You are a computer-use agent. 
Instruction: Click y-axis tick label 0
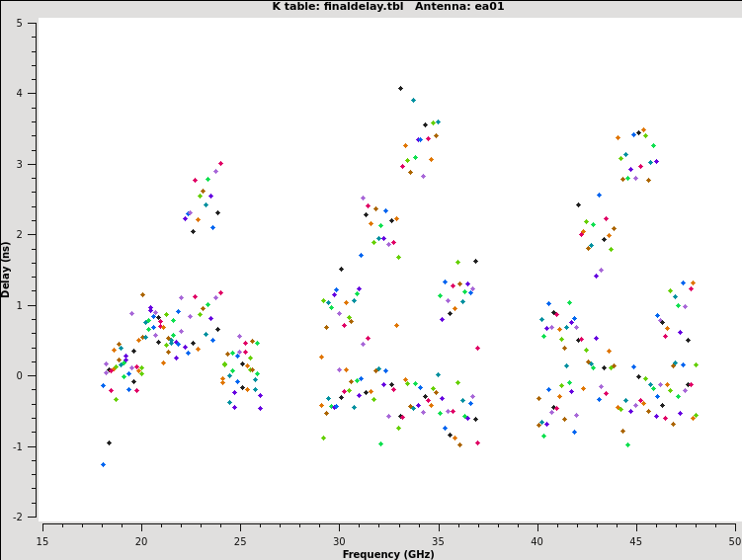[32, 375]
